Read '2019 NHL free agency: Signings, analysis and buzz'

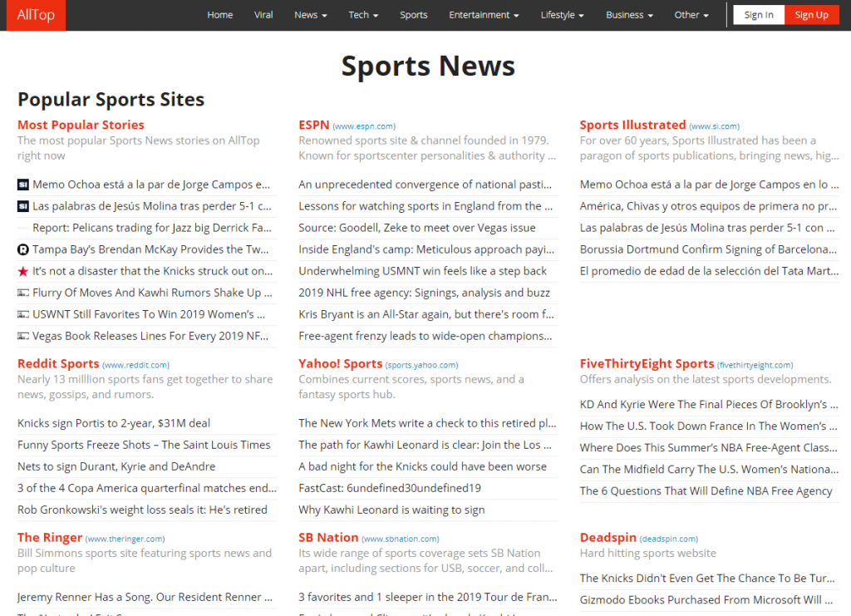point(425,293)
